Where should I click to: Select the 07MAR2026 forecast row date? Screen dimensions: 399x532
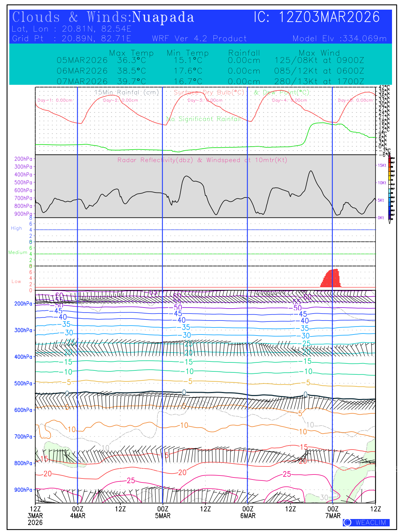point(82,81)
